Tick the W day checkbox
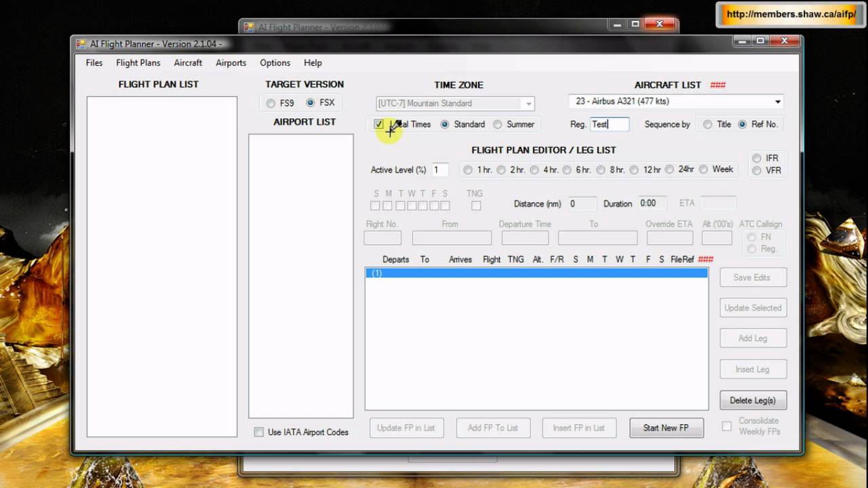Viewport: 868px width, 488px height. point(412,205)
